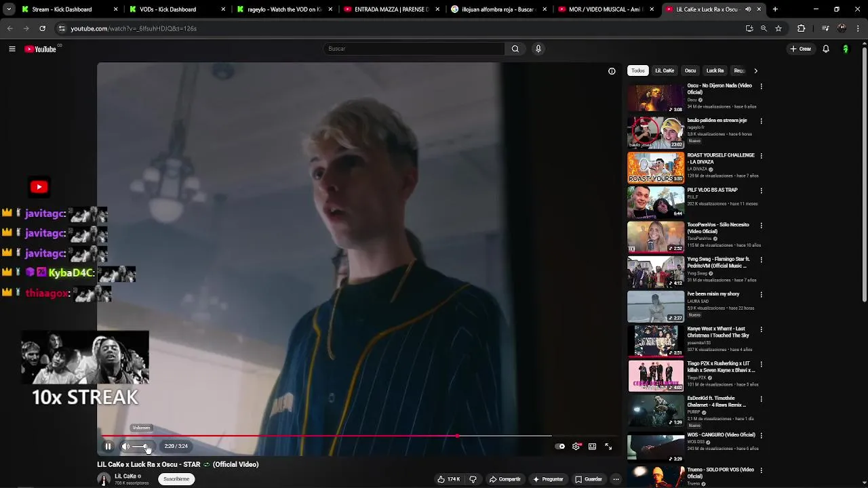Screen dimensions: 868x488
Task: Select the Luck Ra filter chip
Action: [x=715, y=70]
